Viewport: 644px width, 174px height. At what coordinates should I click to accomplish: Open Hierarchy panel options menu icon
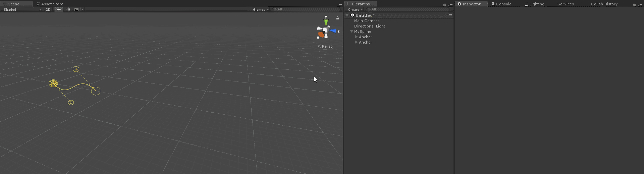450,5
